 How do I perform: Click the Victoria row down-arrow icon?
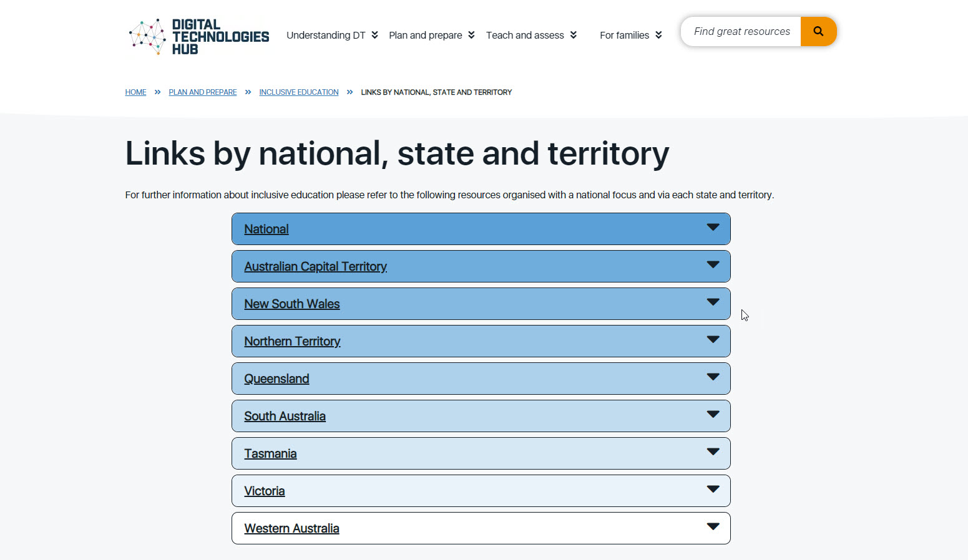point(713,490)
